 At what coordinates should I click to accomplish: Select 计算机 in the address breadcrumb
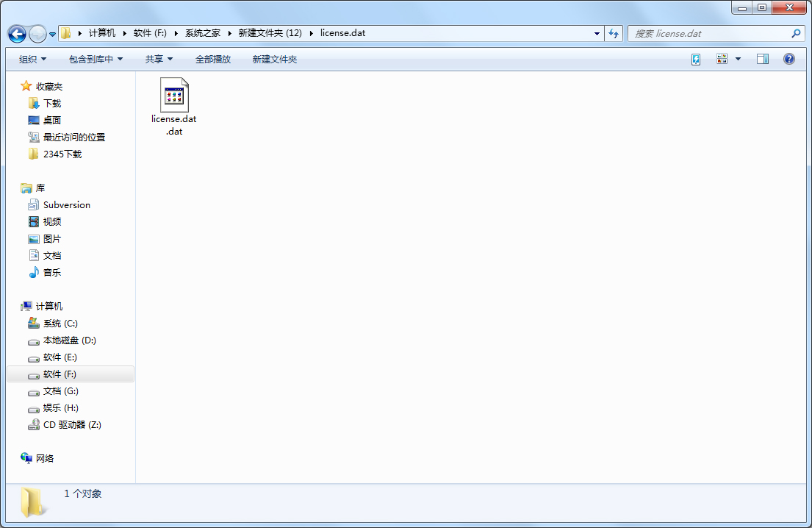click(x=102, y=33)
